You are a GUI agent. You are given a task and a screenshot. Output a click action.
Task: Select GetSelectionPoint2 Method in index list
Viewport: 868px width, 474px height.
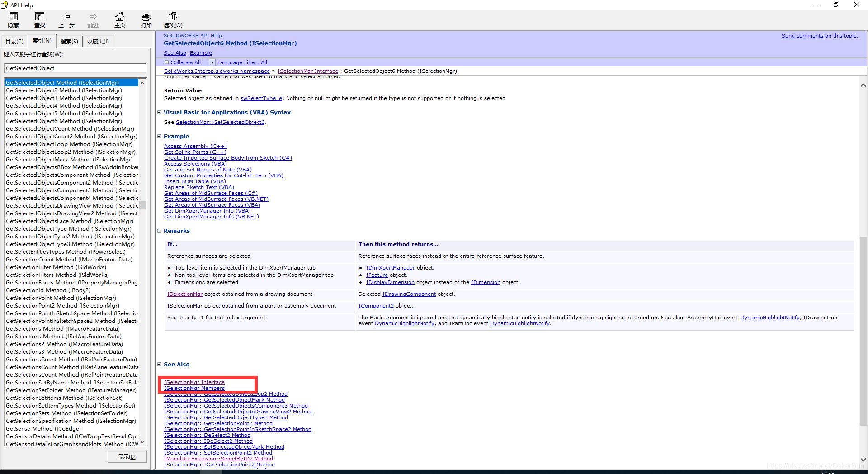(x=62, y=306)
